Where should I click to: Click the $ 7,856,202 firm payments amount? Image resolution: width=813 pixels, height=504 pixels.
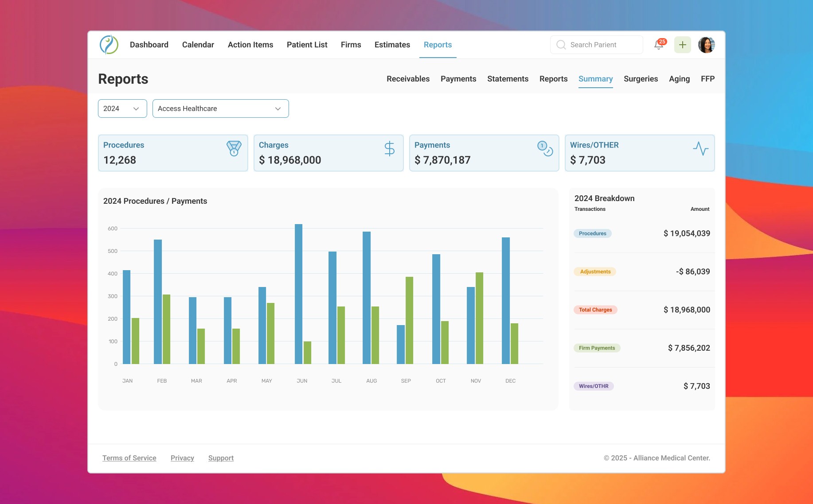coord(689,348)
